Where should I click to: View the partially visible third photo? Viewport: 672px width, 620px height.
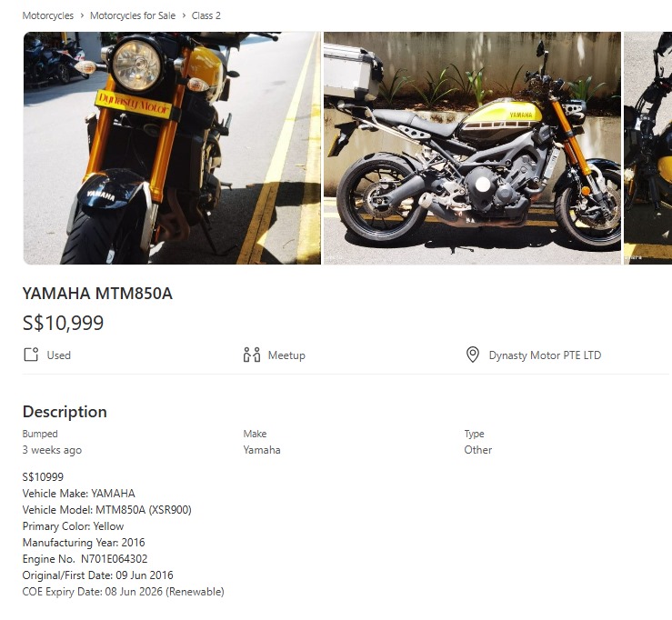pos(647,148)
